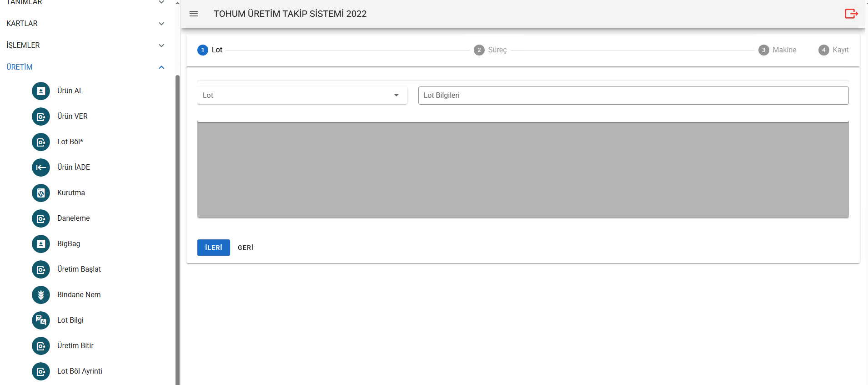This screenshot has width=868, height=385.
Task: Select step 4 Kayıt
Action: click(833, 50)
